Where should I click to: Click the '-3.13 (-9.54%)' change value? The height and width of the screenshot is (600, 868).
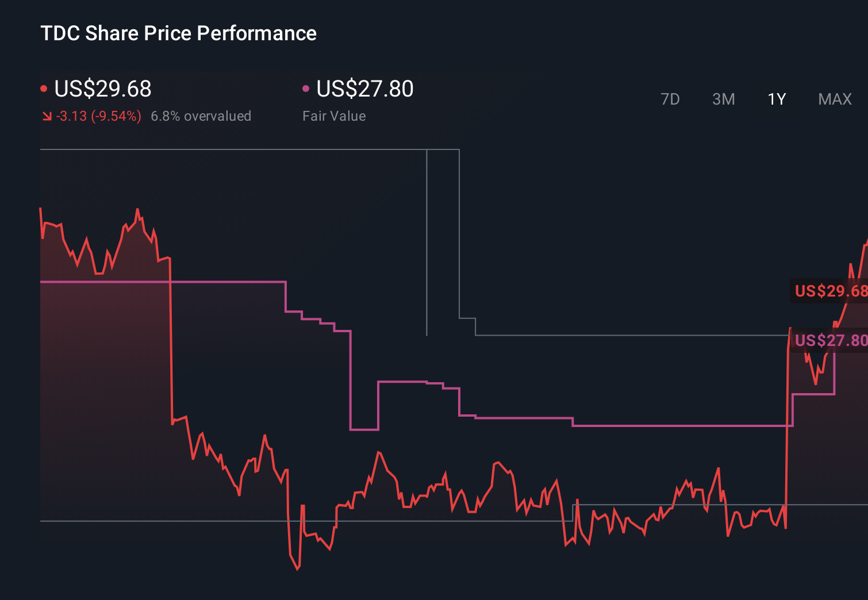click(98, 116)
